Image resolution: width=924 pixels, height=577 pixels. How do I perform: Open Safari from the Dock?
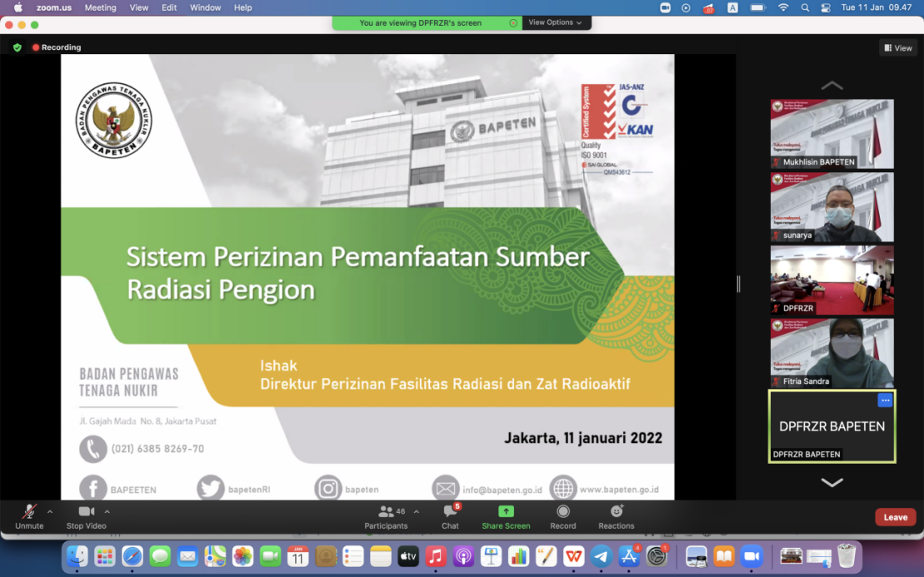[x=132, y=556]
